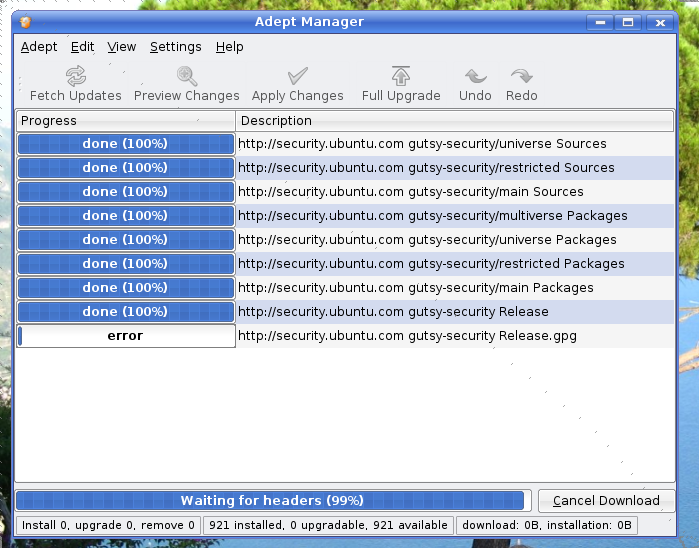Open the Settings menu
Screen dimensions: 699x548
click(176, 47)
